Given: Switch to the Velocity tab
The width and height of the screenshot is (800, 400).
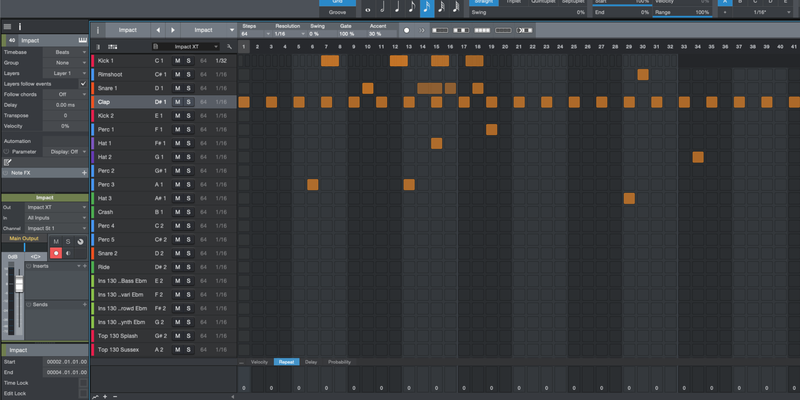Looking at the screenshot, I should (x=259, y=362).
